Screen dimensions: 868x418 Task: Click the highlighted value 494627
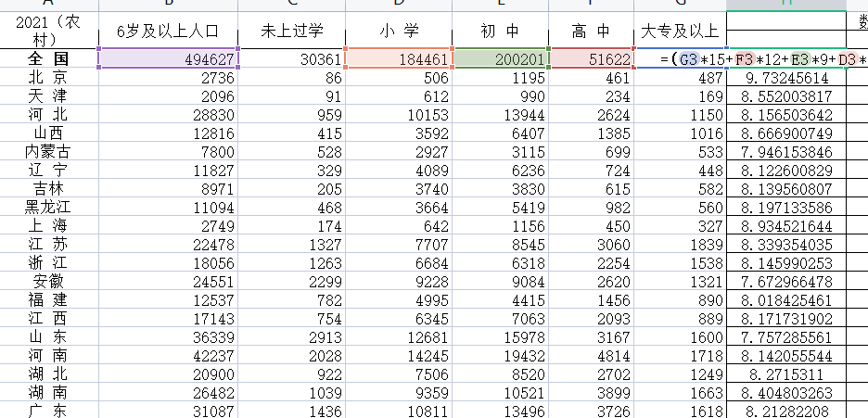tap(168, 59)
